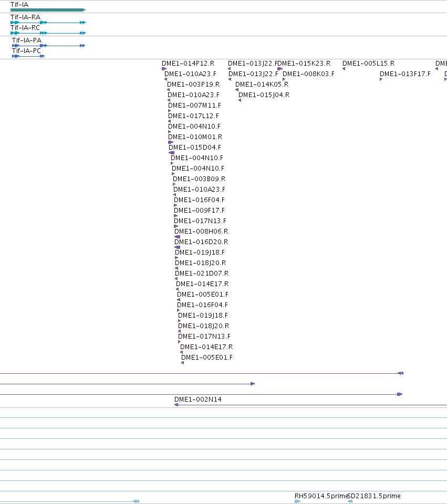Click the DME1-016D20.R feature label
447x504 pixels.
tap(201, 242)
